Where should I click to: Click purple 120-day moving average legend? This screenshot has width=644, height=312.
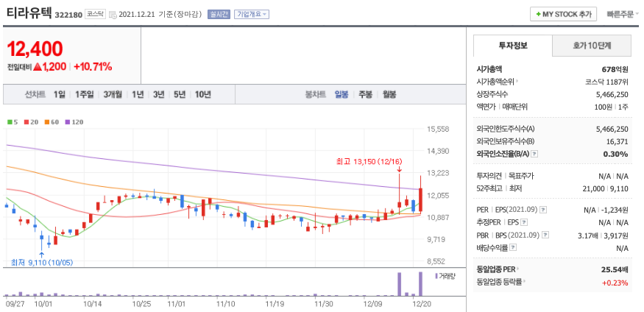click(x=74, y=122)
